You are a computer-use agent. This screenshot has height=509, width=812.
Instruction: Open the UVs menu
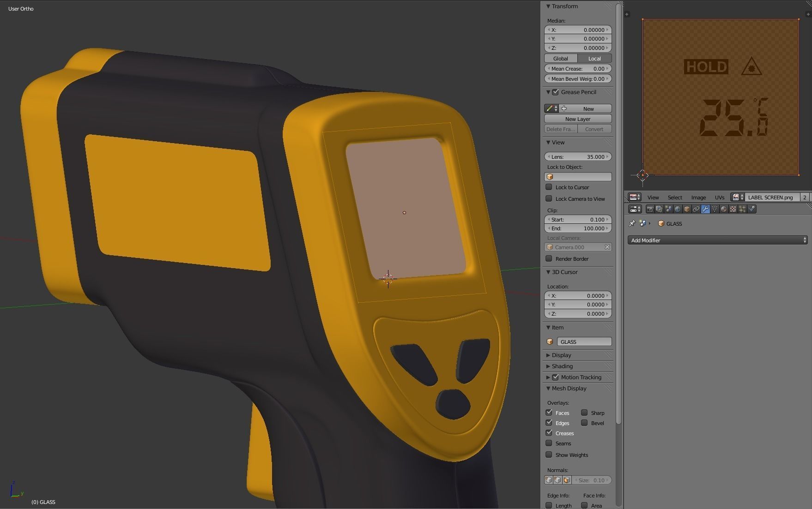tap(720, 197)
